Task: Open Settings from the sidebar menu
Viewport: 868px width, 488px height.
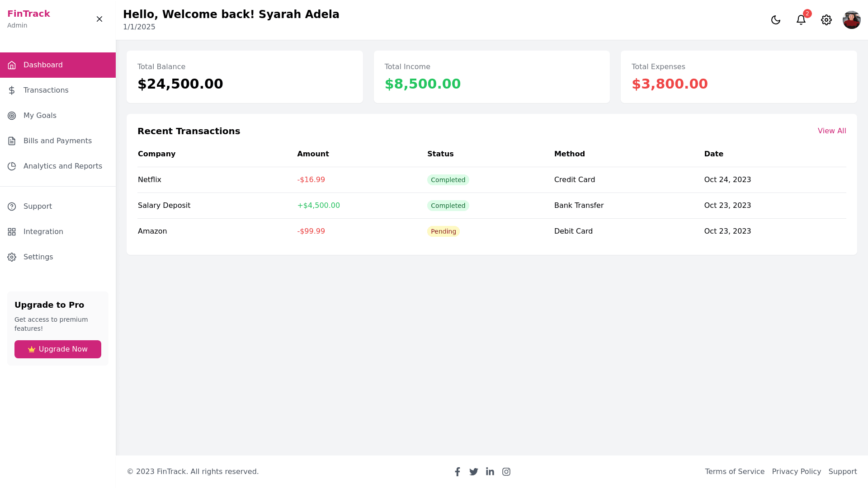Action: point(38,257)
